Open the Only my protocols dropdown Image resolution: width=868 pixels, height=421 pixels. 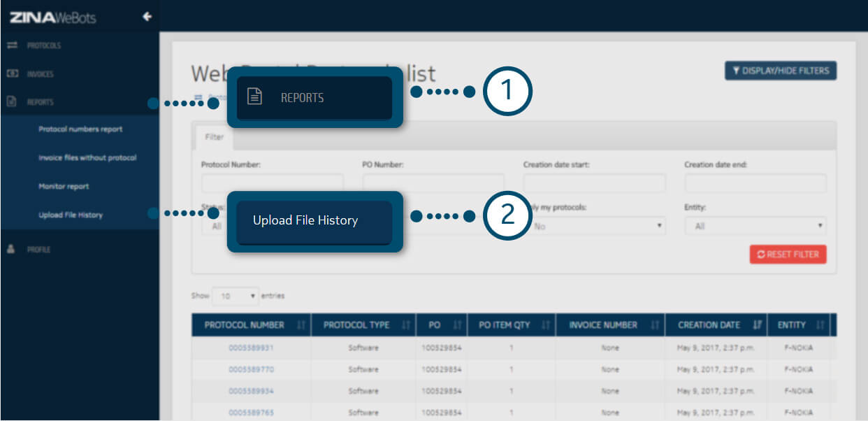tap(595, 227)
